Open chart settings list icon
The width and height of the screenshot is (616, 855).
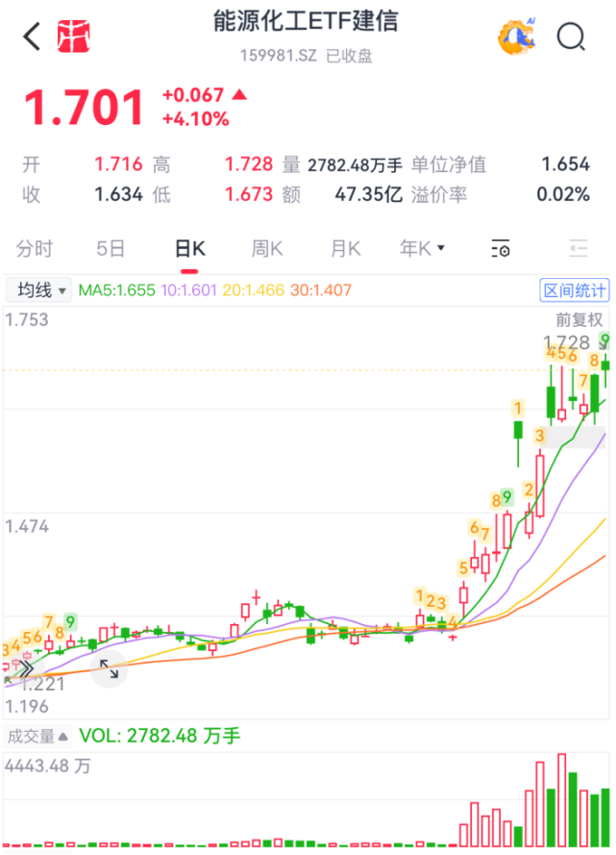pos(501,249)
